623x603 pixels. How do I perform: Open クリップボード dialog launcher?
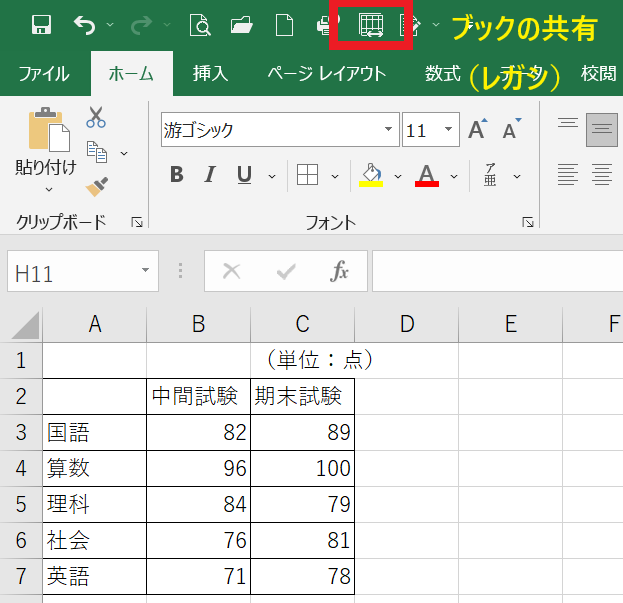pos(137,222)
